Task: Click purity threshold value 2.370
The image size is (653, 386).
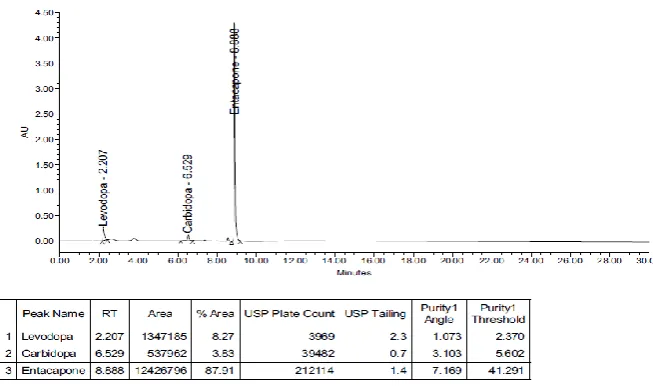Action: pos(510,336)
